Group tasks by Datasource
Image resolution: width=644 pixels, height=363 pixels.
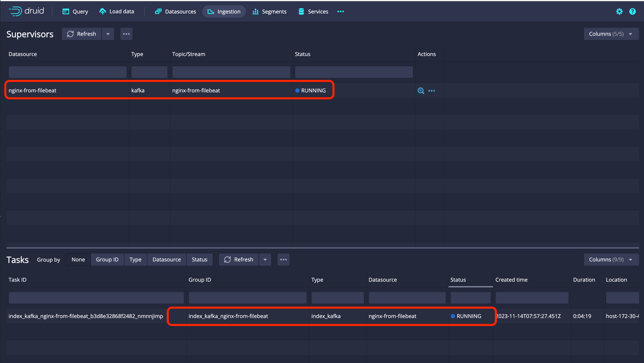tap(167, 260)
